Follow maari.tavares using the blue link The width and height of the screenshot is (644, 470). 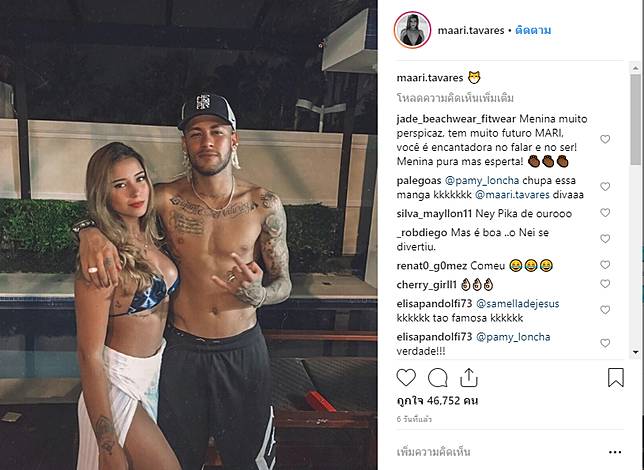click(533, 30)
